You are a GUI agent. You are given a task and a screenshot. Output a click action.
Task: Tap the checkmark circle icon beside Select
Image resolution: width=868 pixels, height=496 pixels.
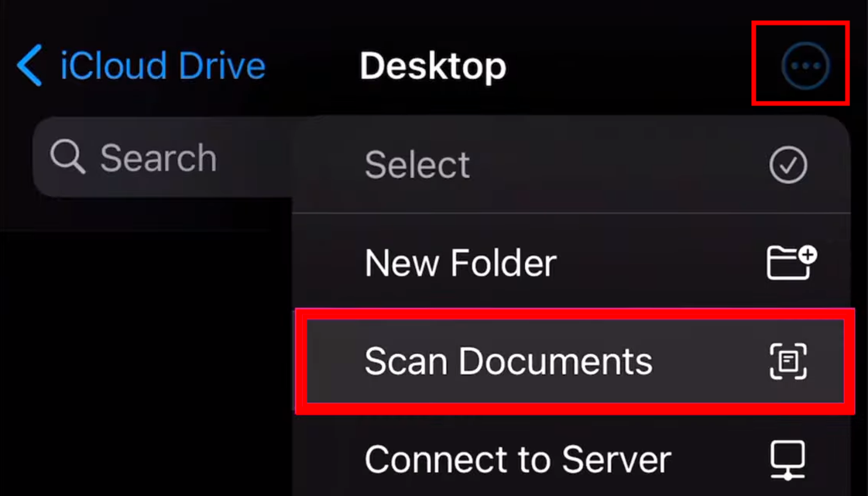(x=787, y=164)
